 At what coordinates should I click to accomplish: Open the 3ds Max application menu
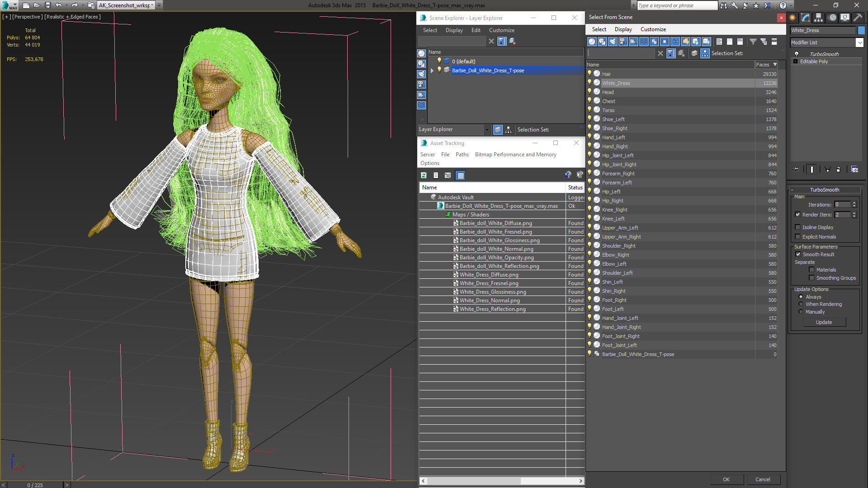tap(9, 5)
